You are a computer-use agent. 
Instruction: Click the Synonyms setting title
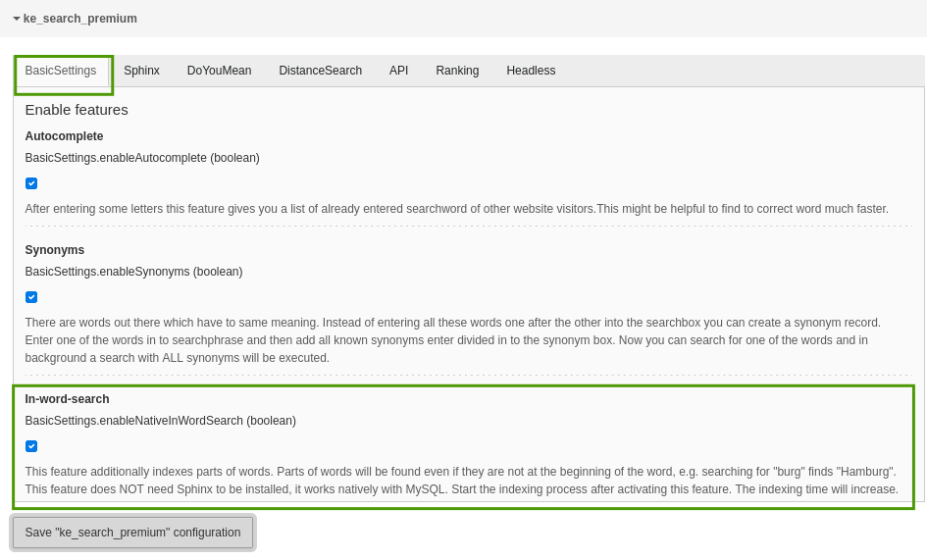pyautogui.click(x=55, y=250)
